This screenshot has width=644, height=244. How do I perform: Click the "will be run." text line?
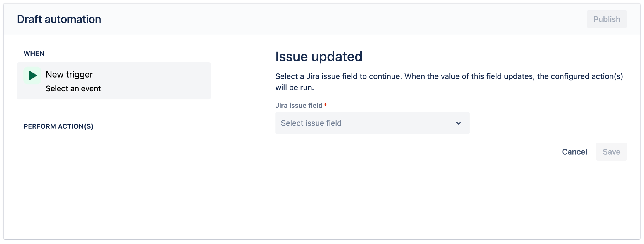(295, 88)
